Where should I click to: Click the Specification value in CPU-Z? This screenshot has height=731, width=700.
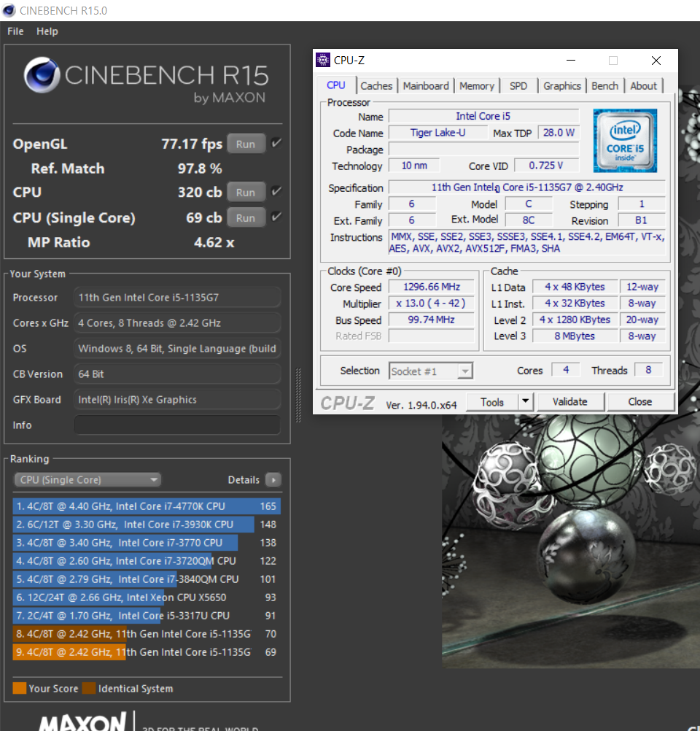(526, 187)
